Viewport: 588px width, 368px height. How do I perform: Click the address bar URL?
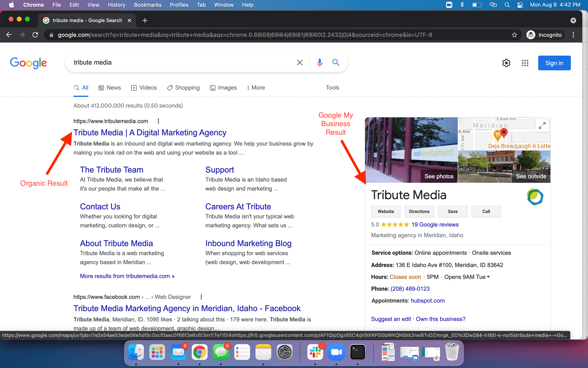click(x=245, y=35)
